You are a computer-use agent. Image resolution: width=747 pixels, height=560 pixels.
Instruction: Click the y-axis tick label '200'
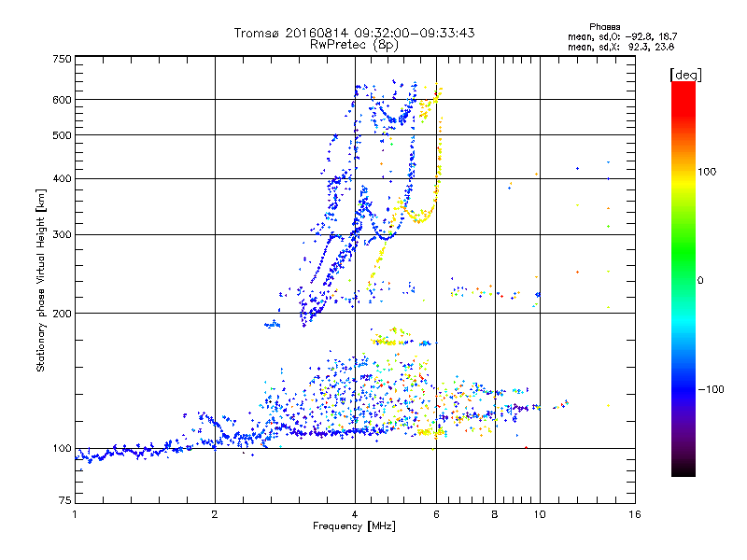pos(62,314)
